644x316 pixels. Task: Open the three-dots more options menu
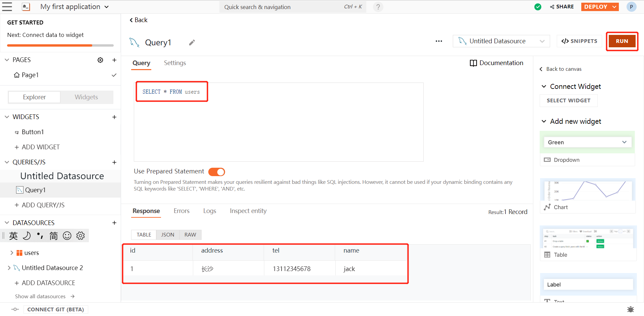click(439, 41)
